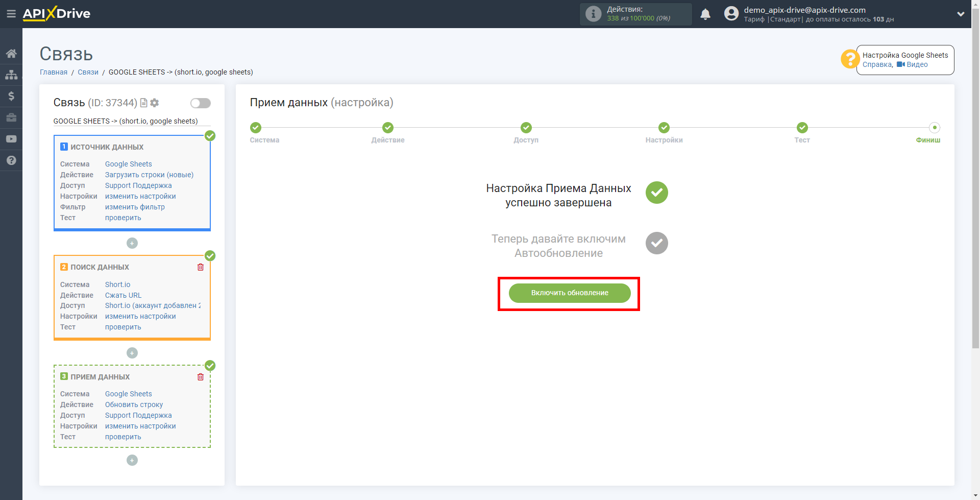Image resolution: width=980 pixels, height=500 pixels.
Task: Delete the ПРИЕМ ДАННЫХ block
Action: tap(201, 377)
